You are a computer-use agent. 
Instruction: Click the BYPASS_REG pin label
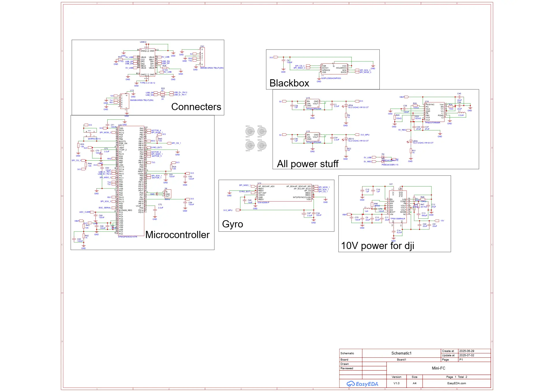click(x=126, y=210)
